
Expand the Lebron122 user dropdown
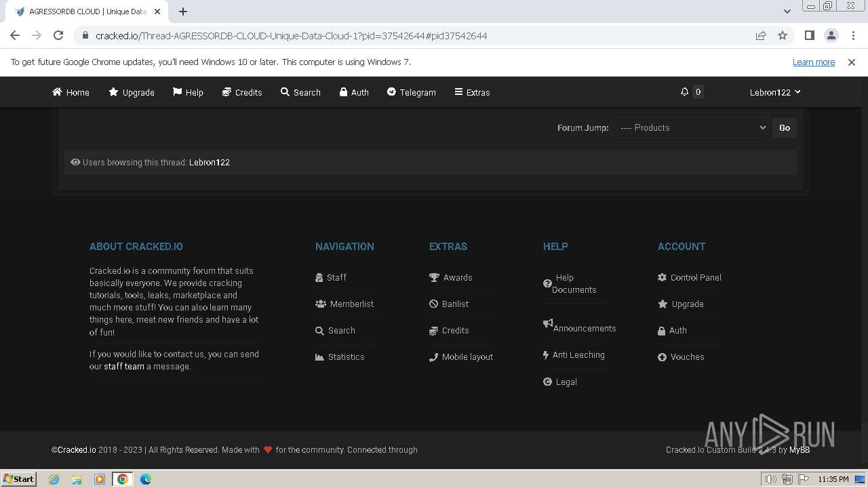(775, 92)
